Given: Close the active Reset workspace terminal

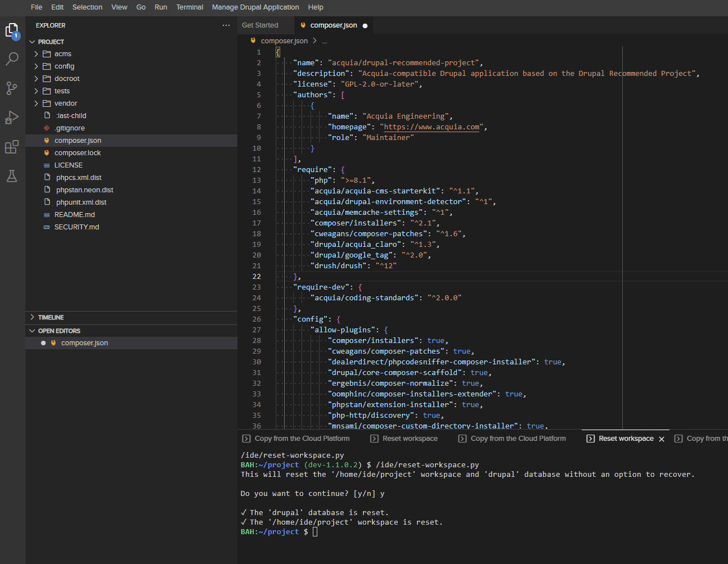Looking at the screenshot, I should 661,438.
